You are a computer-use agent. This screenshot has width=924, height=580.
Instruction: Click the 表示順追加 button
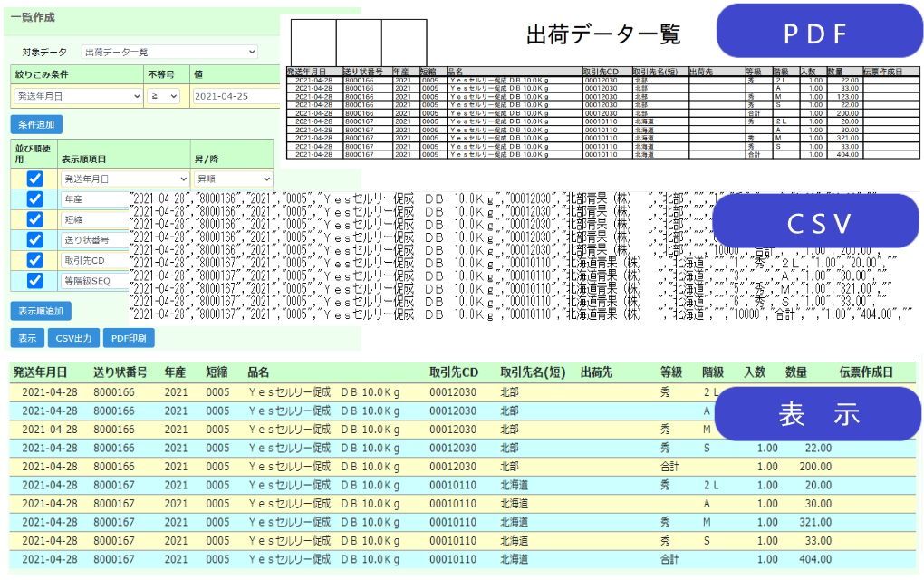[40, 311]
